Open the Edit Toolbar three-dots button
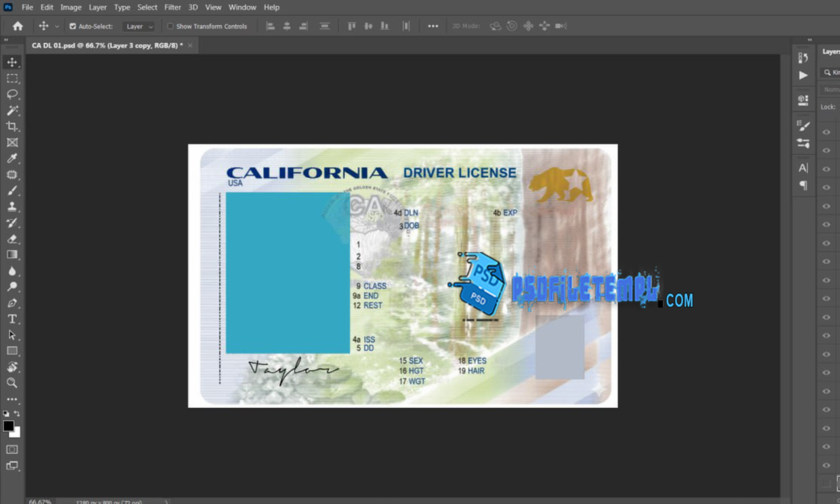The image size is (840, 504). [x=12, y=399]
